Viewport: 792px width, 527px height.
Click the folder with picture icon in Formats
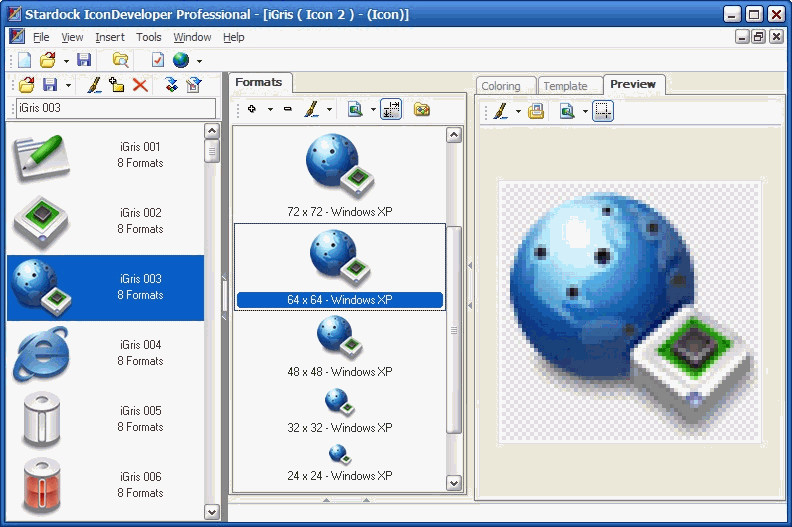[422, 109]
